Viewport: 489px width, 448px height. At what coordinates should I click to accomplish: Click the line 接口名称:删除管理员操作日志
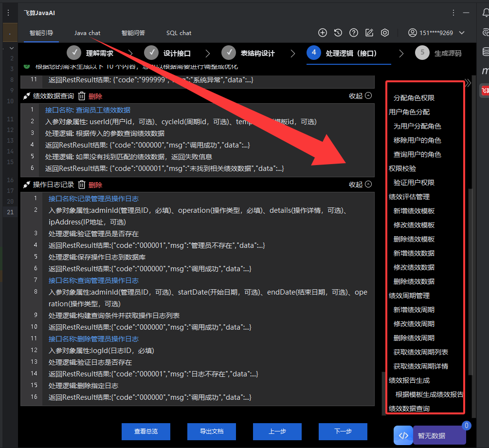pos(93,339)
